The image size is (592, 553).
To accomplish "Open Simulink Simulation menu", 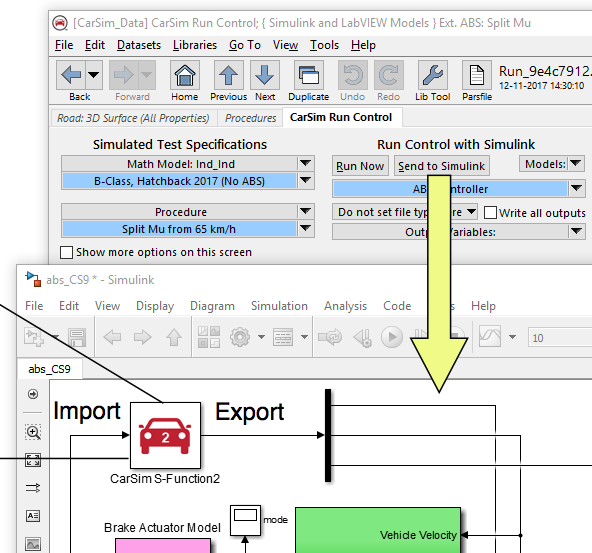I will [279, 305].
